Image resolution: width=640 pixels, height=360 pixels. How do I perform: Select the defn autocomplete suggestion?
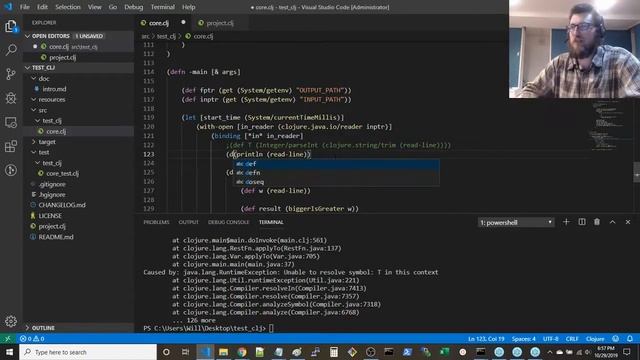(336, 173)
